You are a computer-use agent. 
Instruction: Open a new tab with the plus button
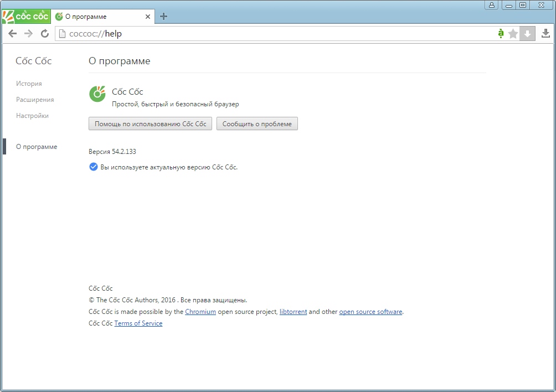[x=163, y=16]
